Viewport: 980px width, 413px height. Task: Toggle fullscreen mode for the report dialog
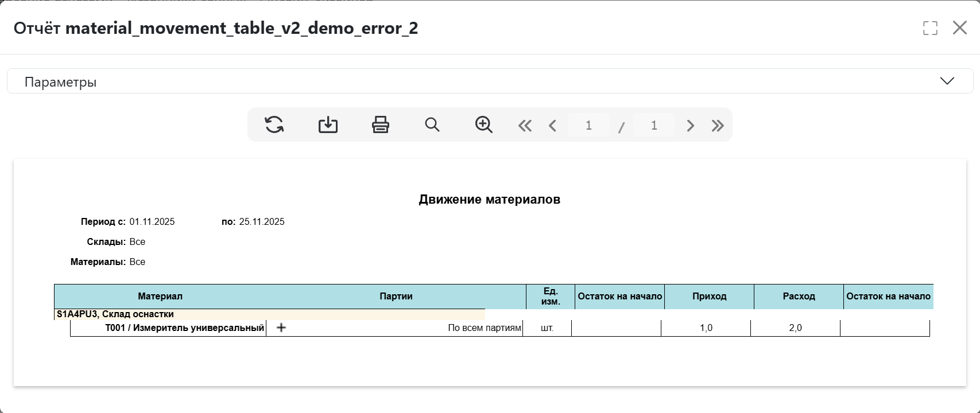pos(930,28)
